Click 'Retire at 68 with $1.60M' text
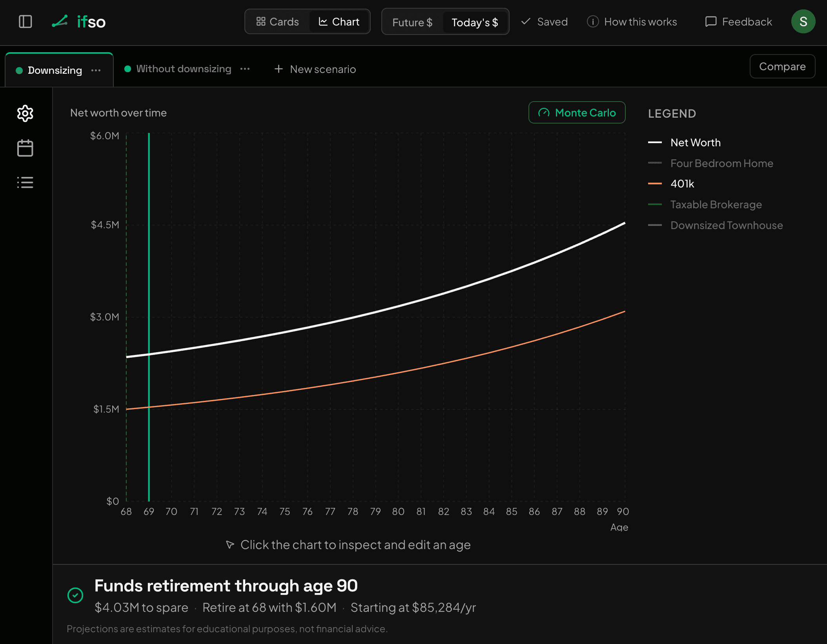 coord(269,608)
